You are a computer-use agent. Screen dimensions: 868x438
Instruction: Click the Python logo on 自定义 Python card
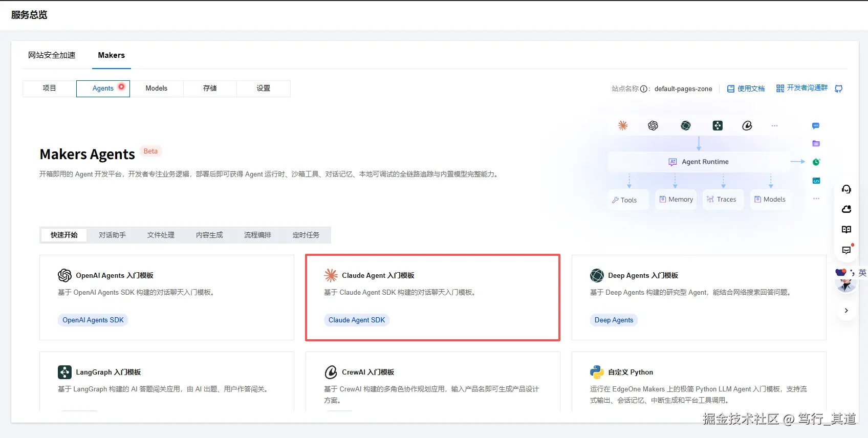(x=597, y=372)
